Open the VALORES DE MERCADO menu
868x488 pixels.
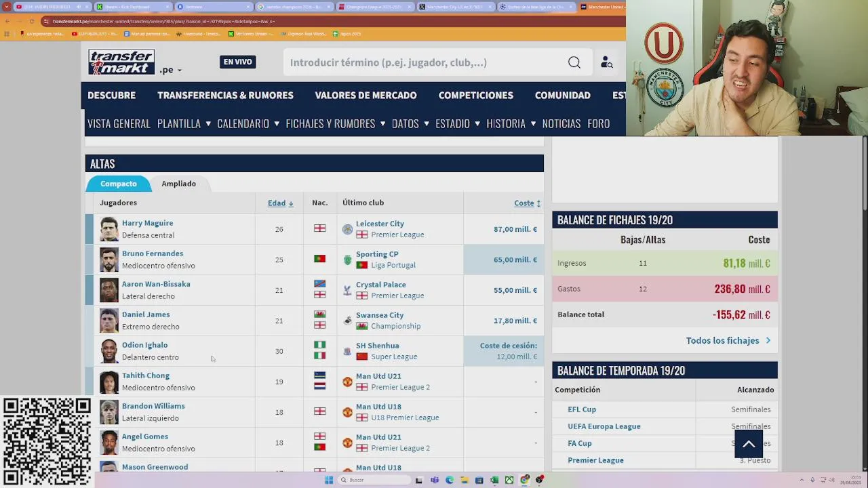pos(366,96)
